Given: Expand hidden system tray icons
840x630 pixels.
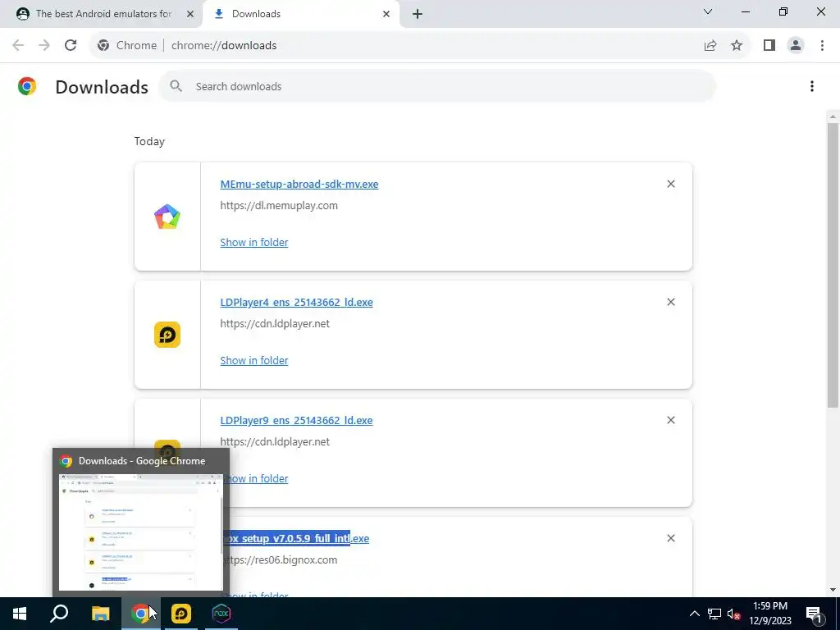Looking at the screenshot, I should (694, 614).
